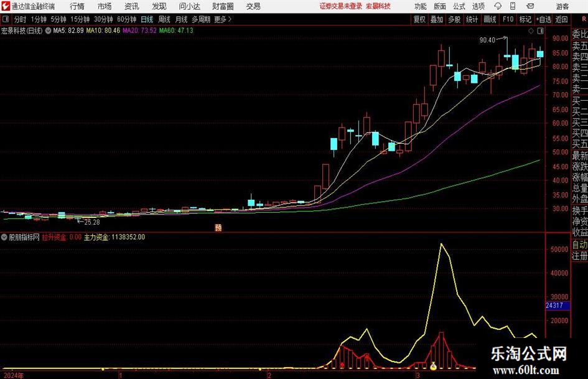This screenshot has height=379, width=588.
Task: Click the 预 marker on the chart bottom
Action: [218, 227]
